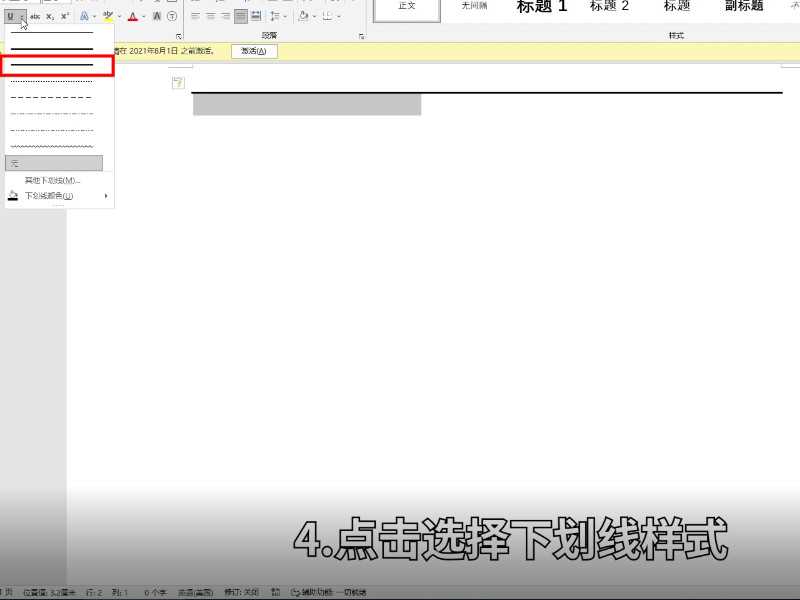Click the 激活 activation button
Image resolution: width=800 pixels, height=600 pixels.
[253, 50]
